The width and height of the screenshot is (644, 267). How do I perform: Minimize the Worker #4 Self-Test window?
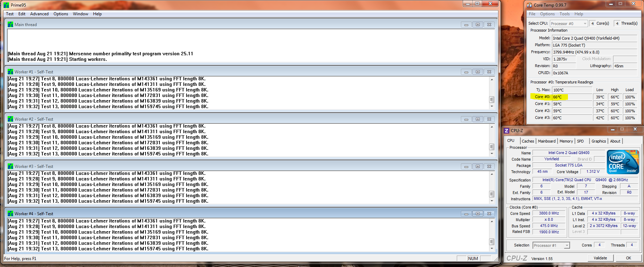pos(466,213)
